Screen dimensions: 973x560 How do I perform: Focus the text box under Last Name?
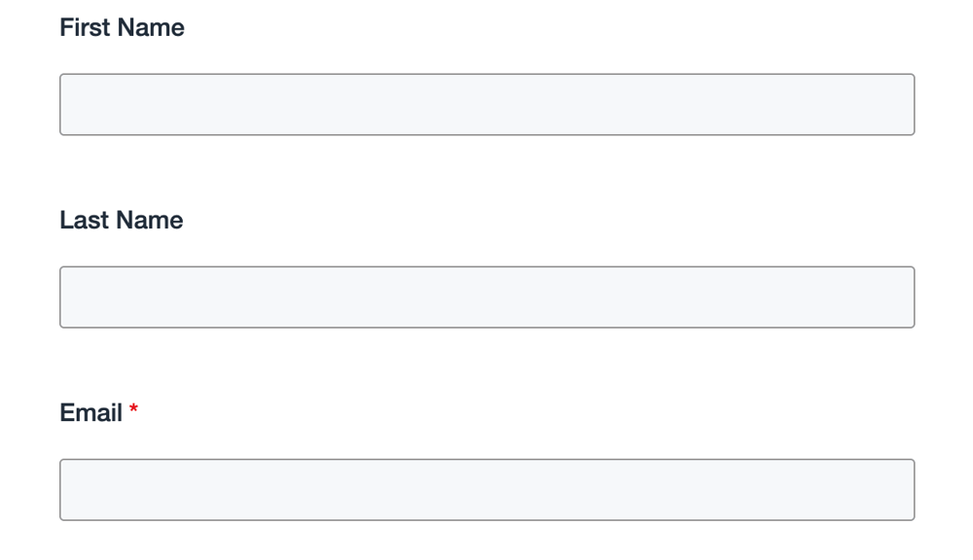coord(486,297)
